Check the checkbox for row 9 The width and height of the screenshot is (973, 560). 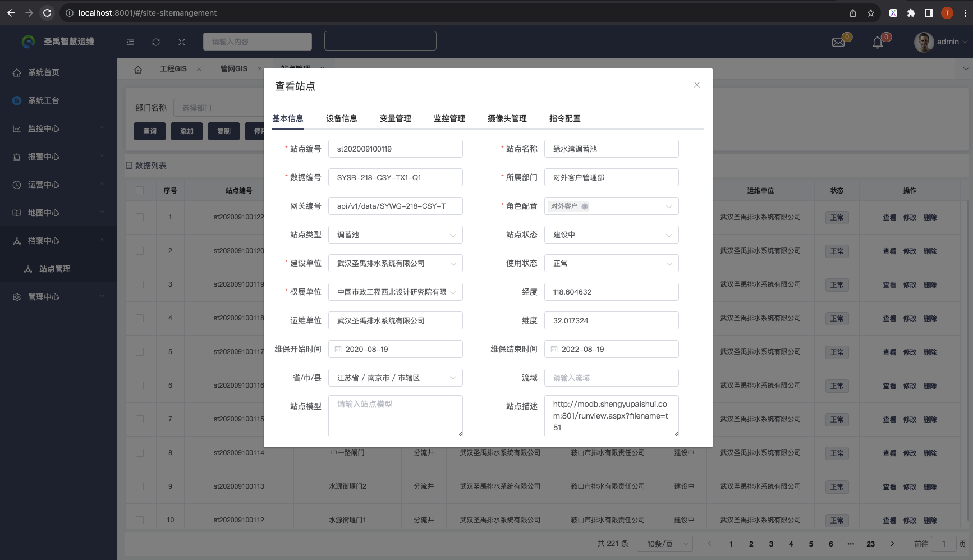tap(140, 486)
